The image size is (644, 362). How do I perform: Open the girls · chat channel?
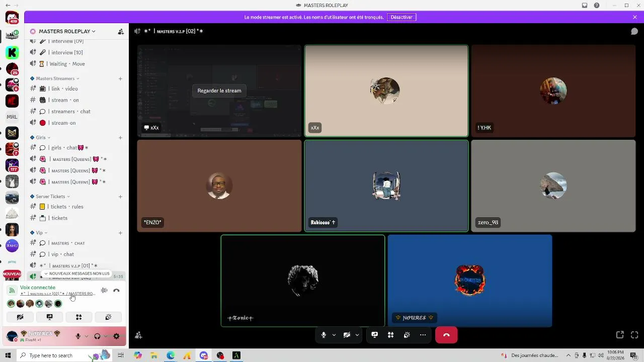[76, 148]
